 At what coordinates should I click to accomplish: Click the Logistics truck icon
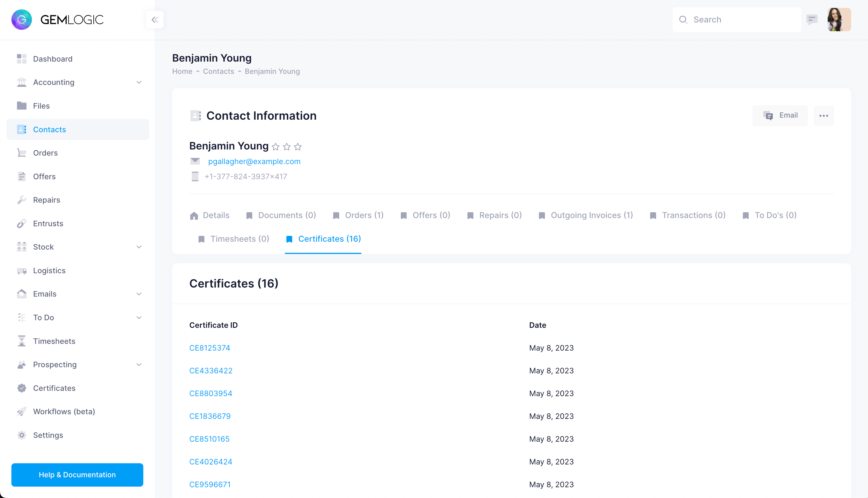(x=22, y=271)
